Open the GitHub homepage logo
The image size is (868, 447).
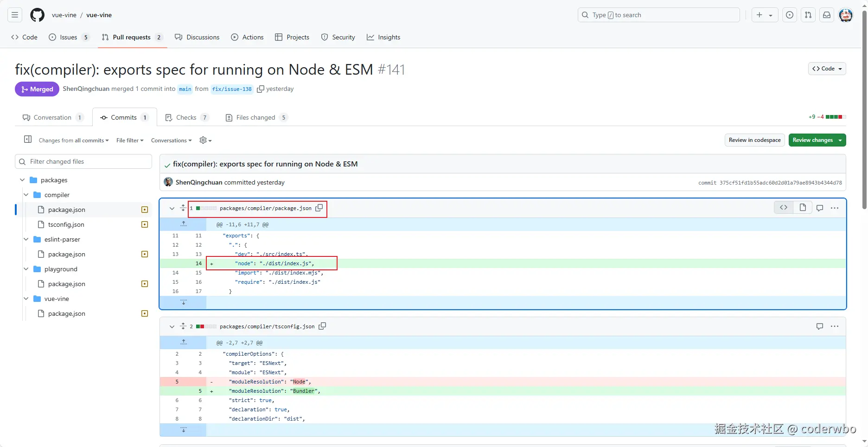pyautogui.click(x=37, y=15)
